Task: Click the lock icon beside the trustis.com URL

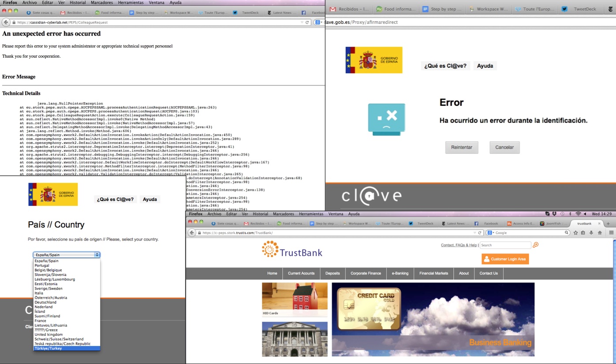Action: tap(199, 233)
